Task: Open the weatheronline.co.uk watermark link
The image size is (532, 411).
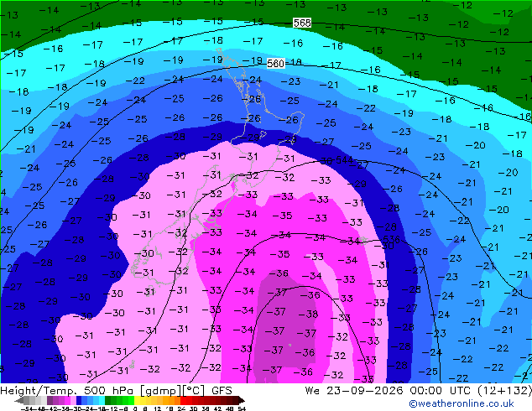Action: pos(461,403)
